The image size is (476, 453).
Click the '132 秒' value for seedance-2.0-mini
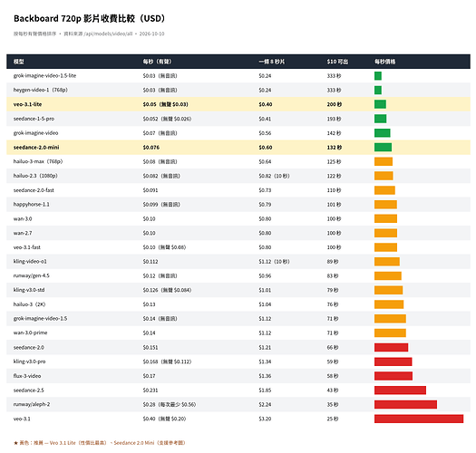tap(335, 147)
